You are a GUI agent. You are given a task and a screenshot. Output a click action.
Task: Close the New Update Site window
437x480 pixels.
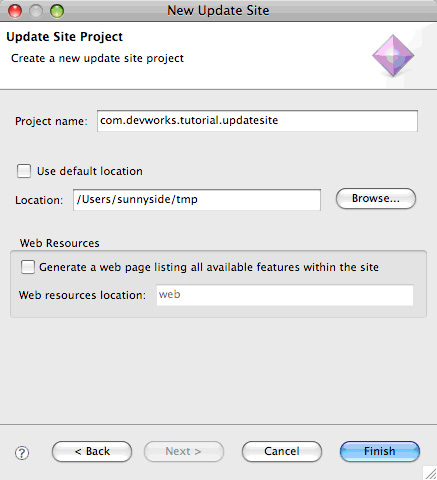pyautogui.click(x=15, y=11)
